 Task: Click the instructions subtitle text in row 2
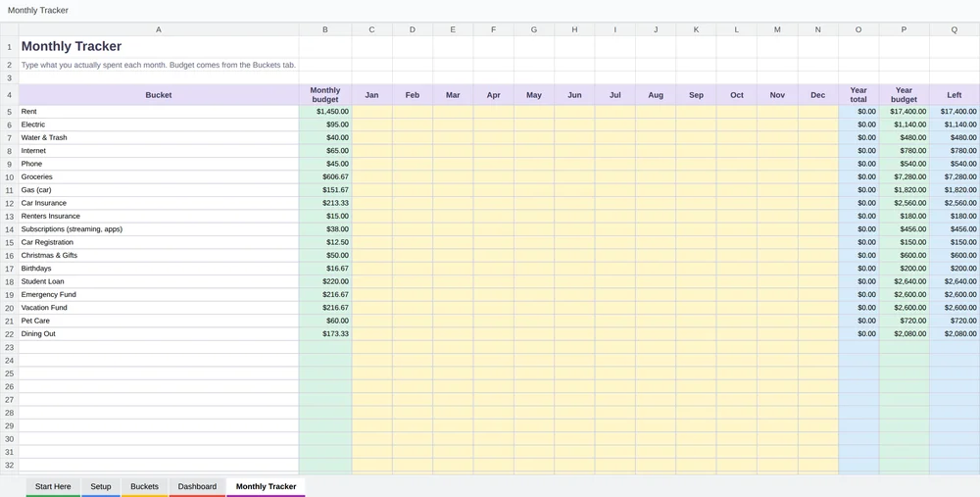click(x=159, y=65)
